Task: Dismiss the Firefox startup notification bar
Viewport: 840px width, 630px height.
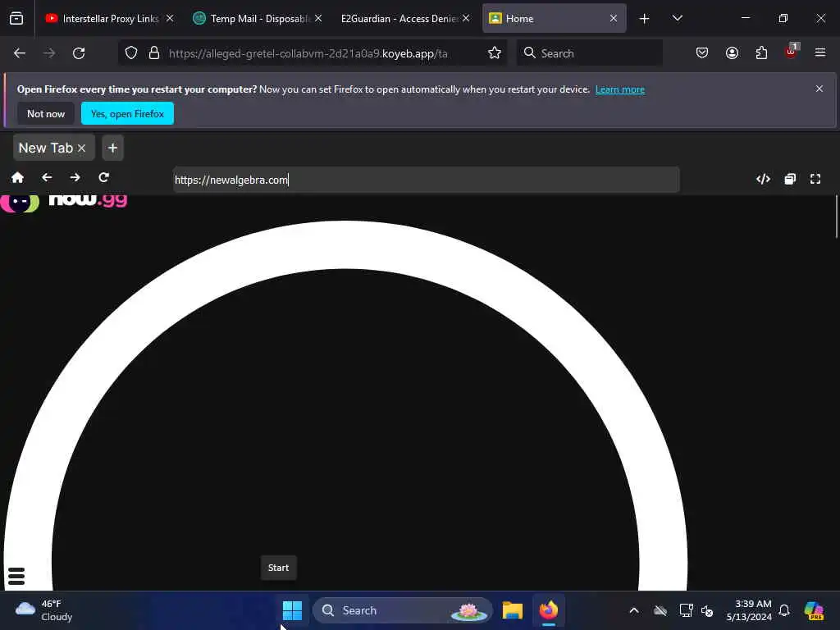Action: 819,89
